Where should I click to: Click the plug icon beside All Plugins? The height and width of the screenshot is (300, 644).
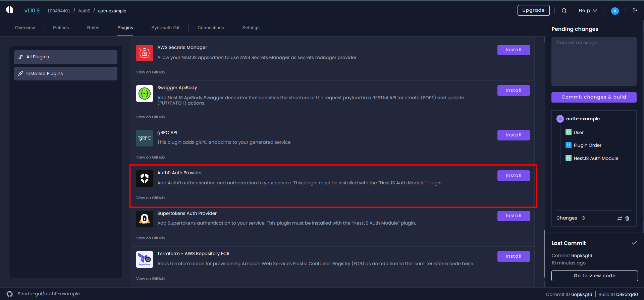[x=20, y=57]
